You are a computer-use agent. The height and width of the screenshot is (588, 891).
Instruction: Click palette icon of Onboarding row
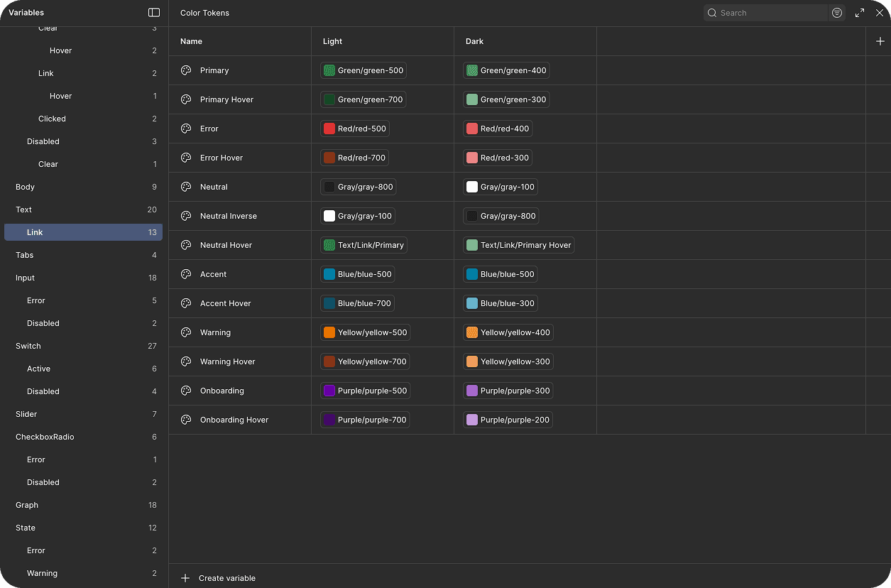(x=186, y=391)
